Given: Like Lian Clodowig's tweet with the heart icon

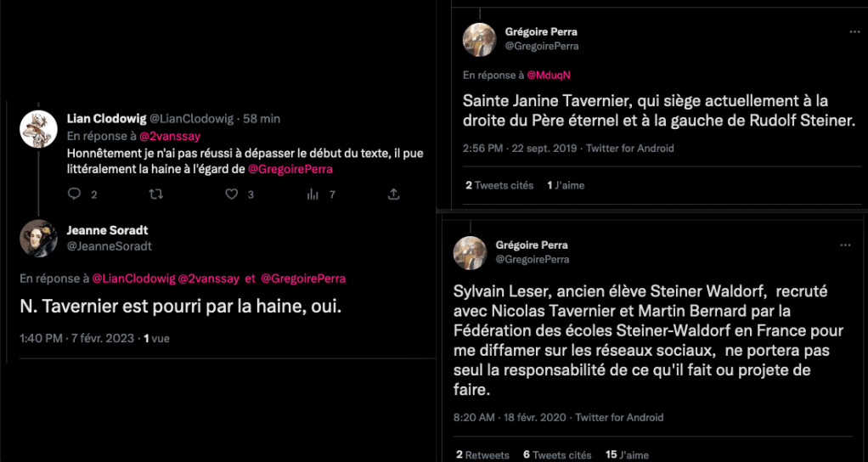Looking at the screenshot, I should click(231, 194).
